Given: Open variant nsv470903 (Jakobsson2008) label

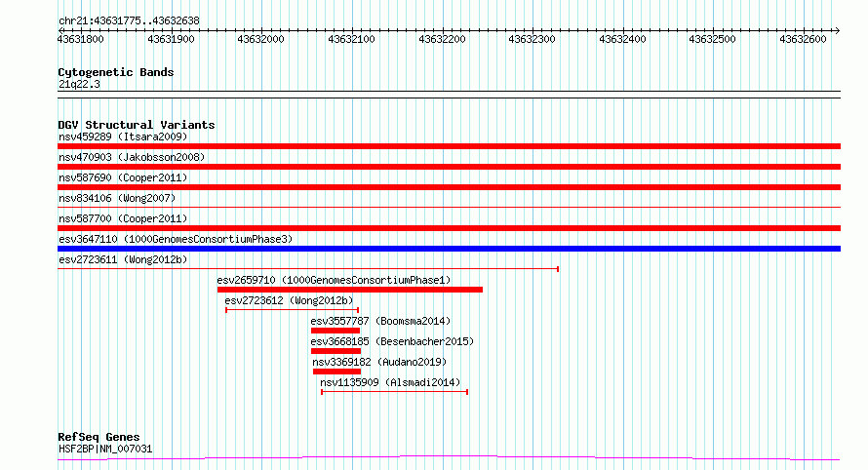Looking at the screenshot, I should 132,157.
